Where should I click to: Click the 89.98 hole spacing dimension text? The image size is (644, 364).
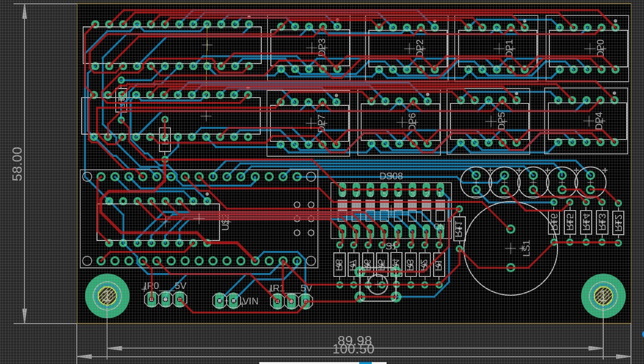355,341
